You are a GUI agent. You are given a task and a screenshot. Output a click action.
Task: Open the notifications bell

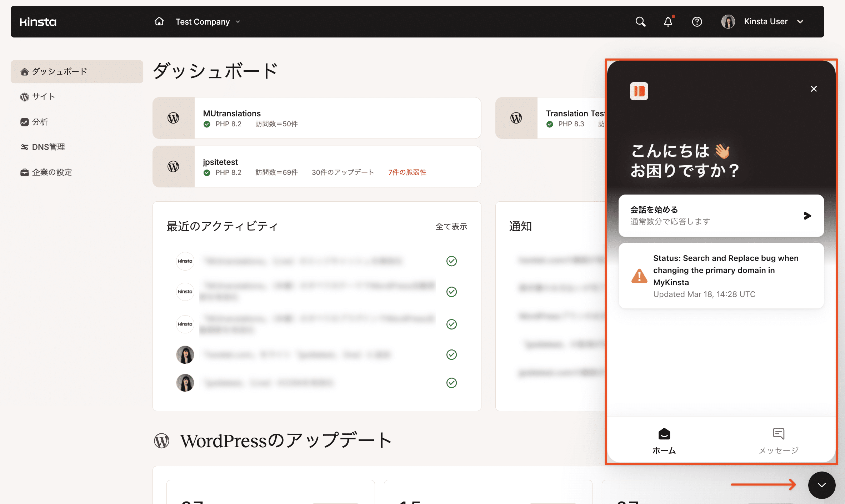(x=668, y=21)
